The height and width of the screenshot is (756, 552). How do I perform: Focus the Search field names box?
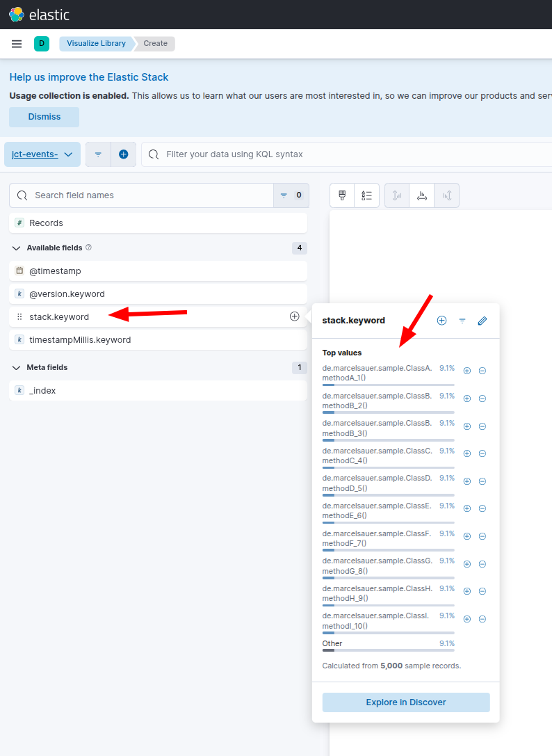pos(141,195)
